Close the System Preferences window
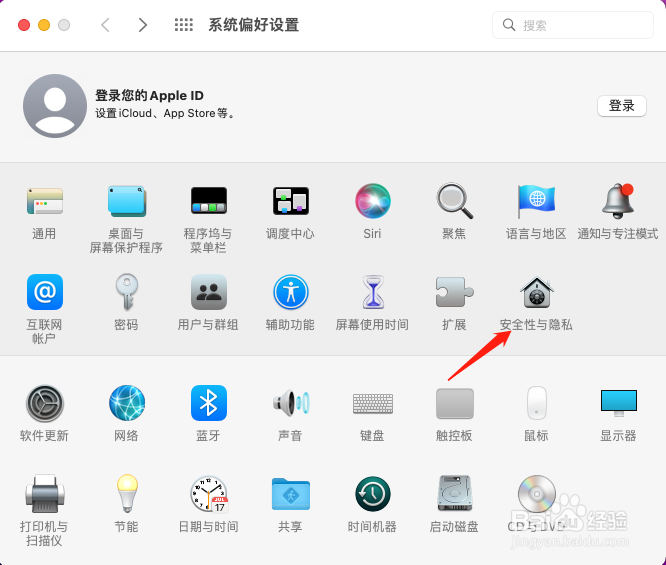 coord(24,25)
